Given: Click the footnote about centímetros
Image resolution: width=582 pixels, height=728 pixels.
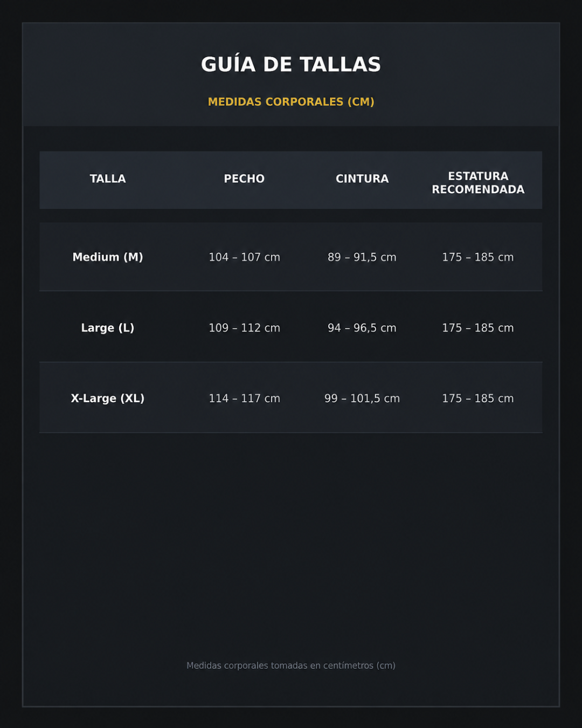Looking at the screenshot, I should click(291, 665).
